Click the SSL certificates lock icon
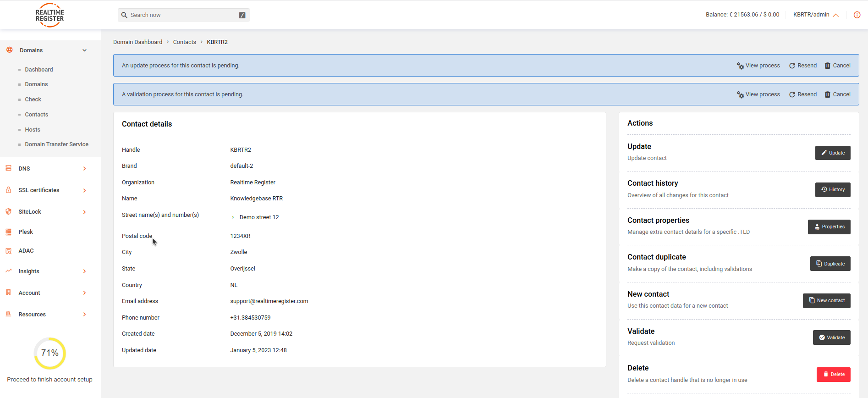Screen dimensions: 868x398 coord(8,190)
